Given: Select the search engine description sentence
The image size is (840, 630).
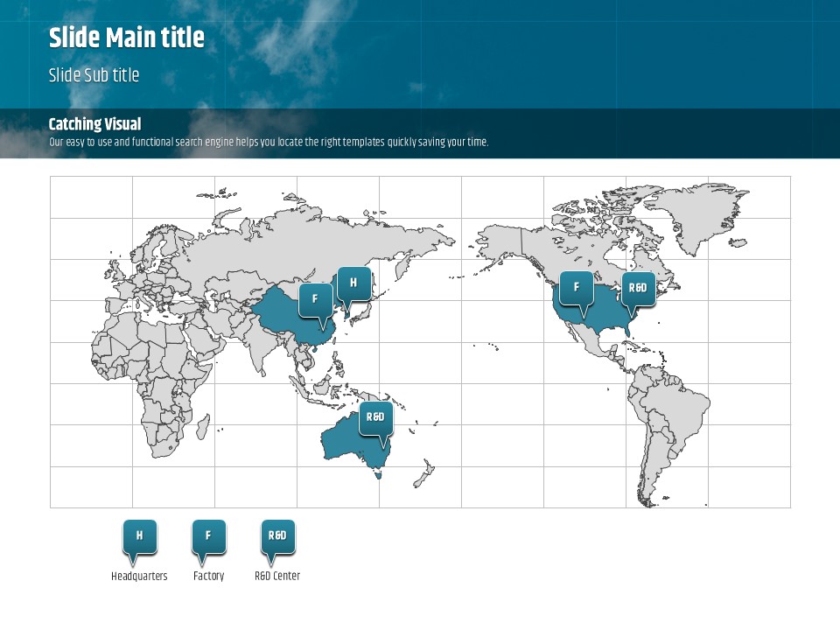Looking at the screenshot, I should pyautogui.click(x=269, y=142).
